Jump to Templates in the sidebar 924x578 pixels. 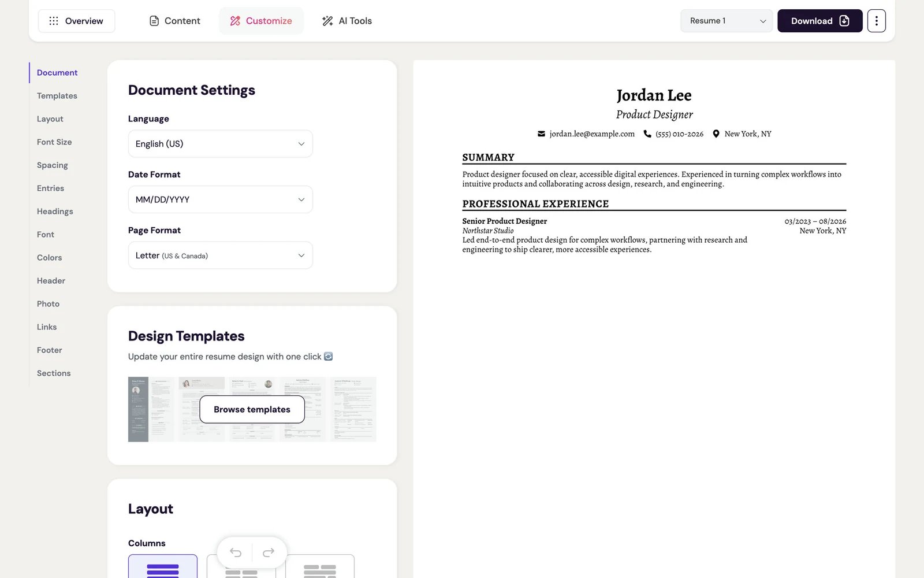pos(57,96)
